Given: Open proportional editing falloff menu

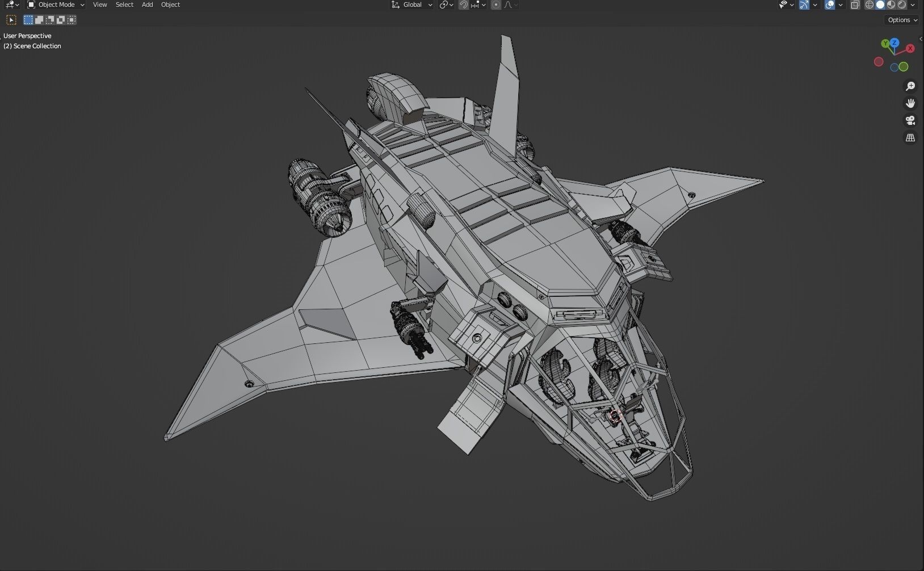Looking at the screenshot, I should pos(510,5).
